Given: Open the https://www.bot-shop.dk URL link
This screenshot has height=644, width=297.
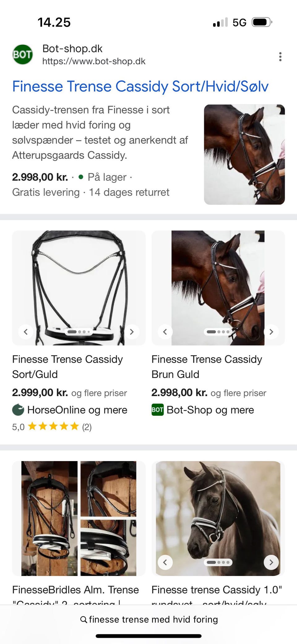Looking at the screenshot, I should coord(94,61).
